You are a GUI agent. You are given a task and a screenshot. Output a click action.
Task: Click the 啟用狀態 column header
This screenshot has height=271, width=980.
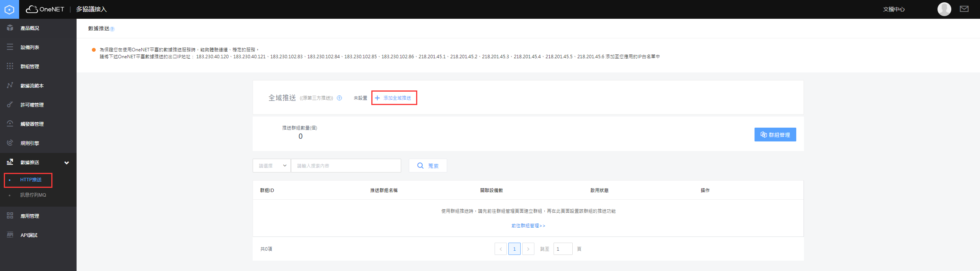(x=599, y=191)
